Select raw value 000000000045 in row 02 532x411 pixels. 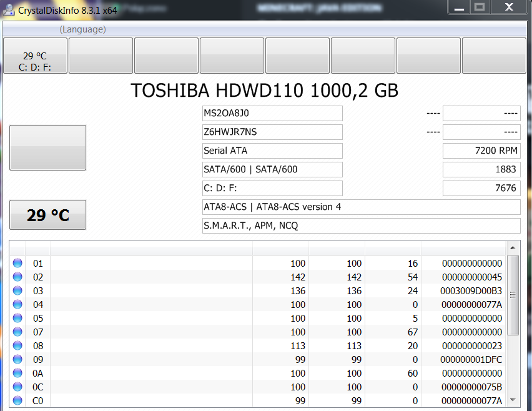tap(472, 277)
